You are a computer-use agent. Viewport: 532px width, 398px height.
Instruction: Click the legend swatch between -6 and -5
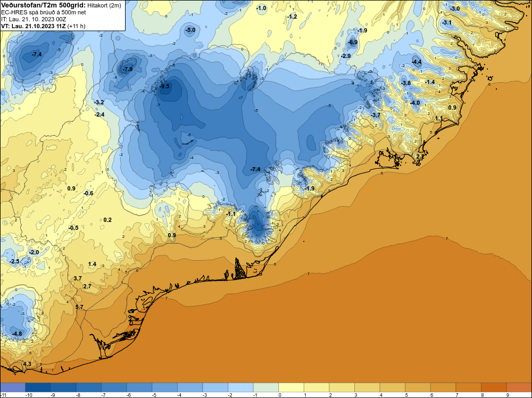(139, 387)
